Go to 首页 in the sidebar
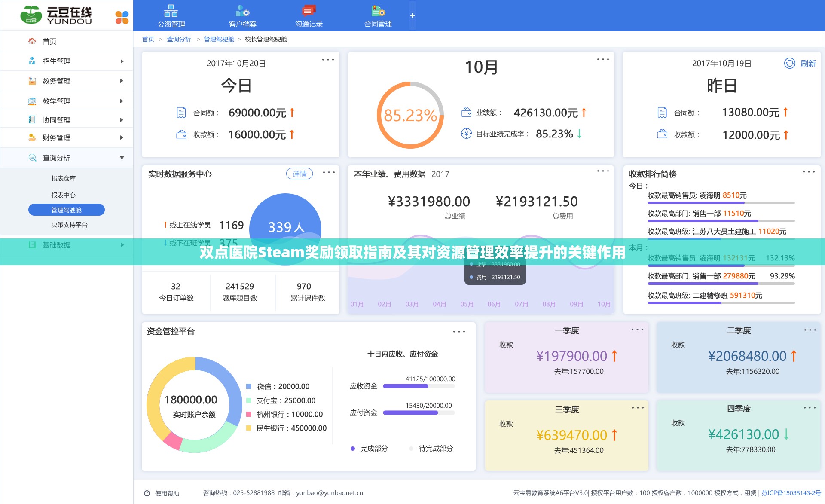Screen dimensions: 825x504 (49, 41)
